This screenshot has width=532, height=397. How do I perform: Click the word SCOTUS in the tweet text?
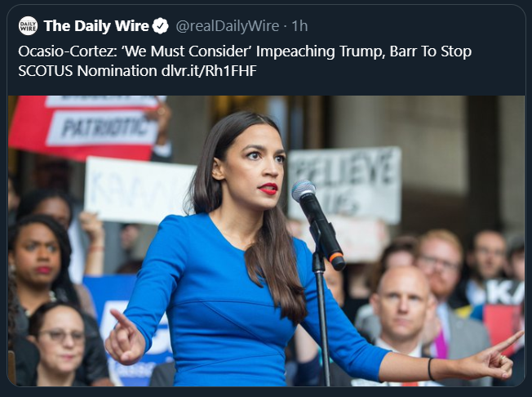[x=46, y=71]
